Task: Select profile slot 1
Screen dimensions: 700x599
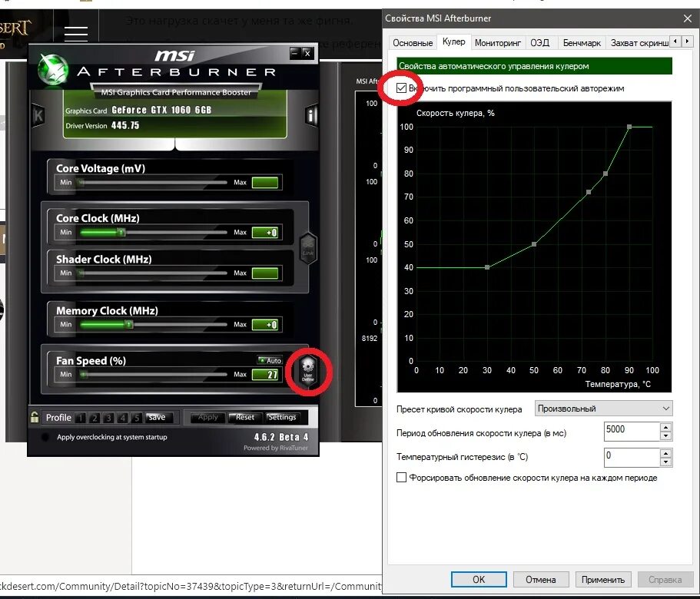Action: pos(81,418)
